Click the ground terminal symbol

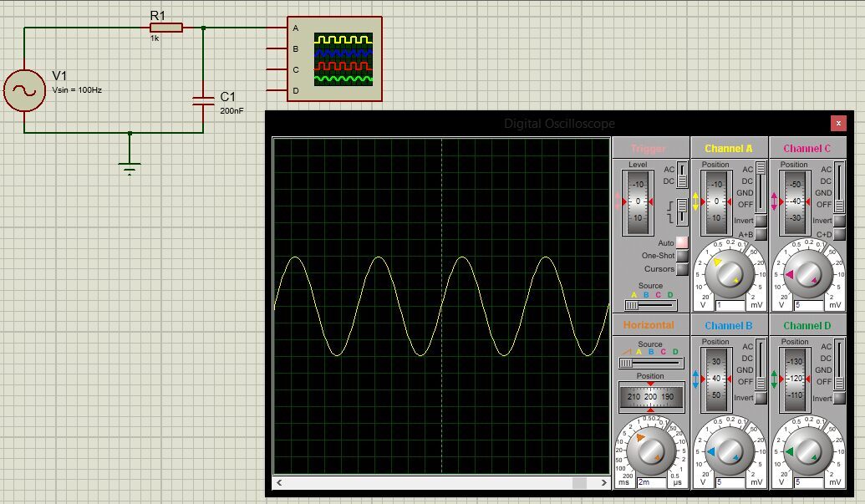pyautogui.click(x=130, y=169)
